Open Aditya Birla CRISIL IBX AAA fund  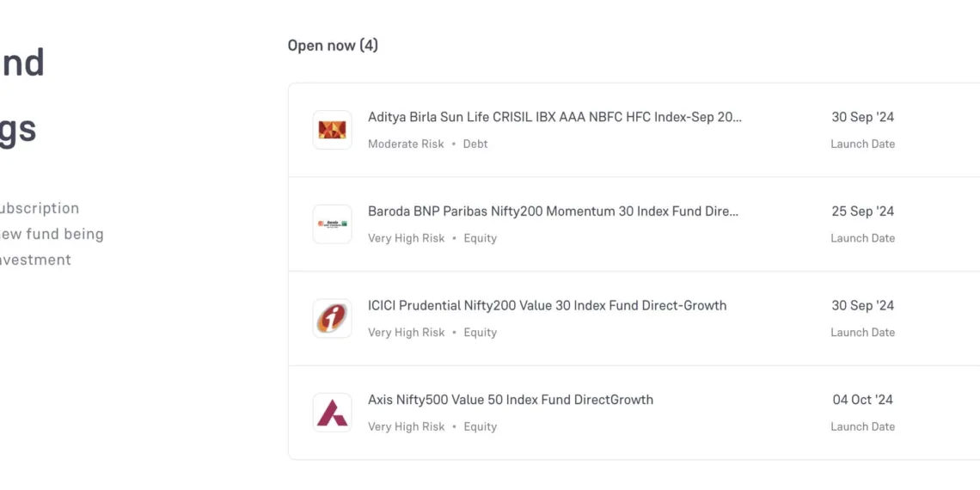pos(554,117)
